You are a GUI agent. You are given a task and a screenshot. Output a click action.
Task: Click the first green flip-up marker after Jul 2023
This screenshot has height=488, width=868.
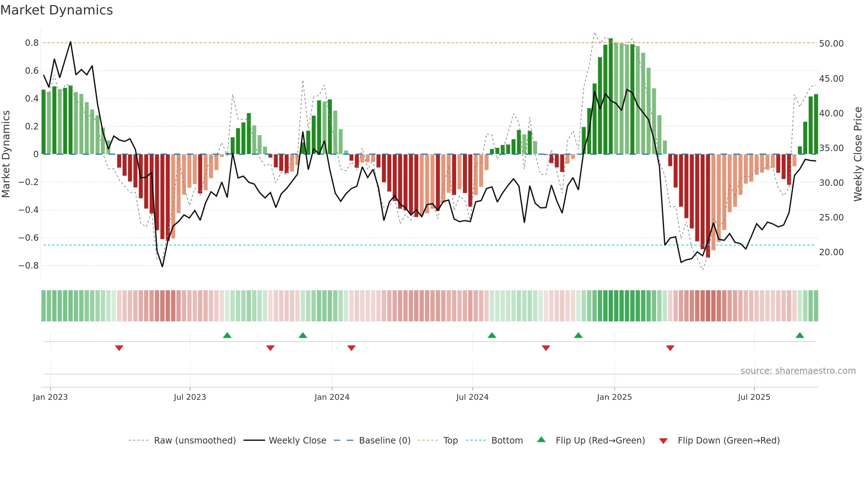coord(227,335)
